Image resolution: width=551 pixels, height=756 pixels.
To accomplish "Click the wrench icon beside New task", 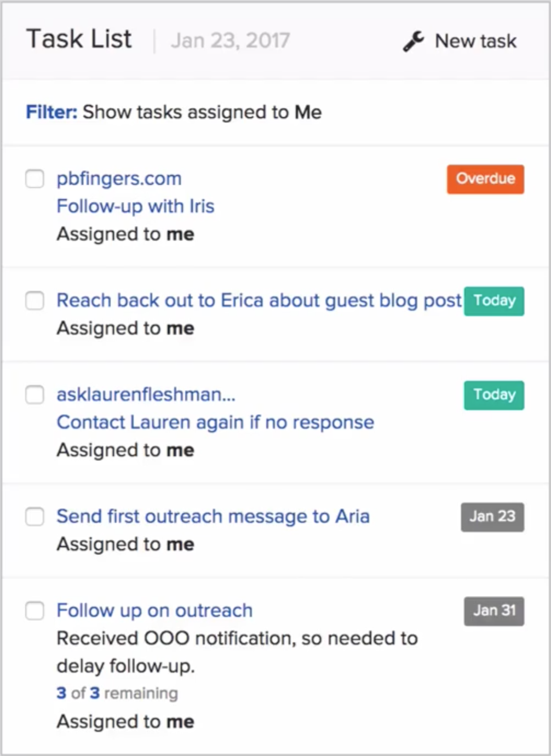I will point(414,41).
